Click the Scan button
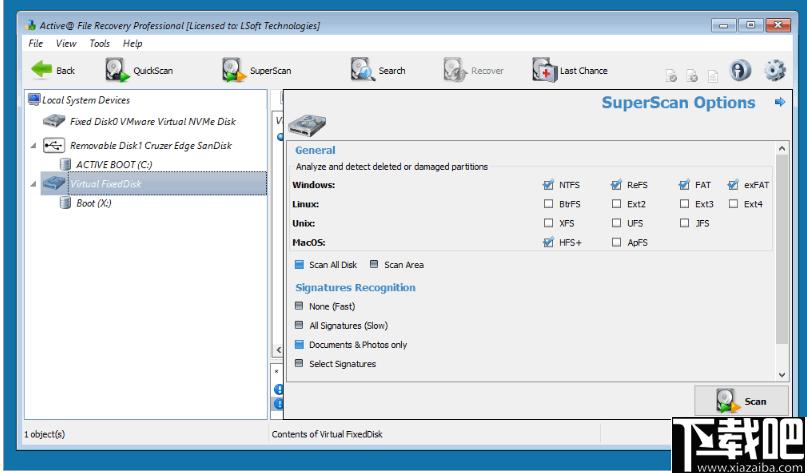The width and height of the screenshot is (807, 473). click(741, 400)
